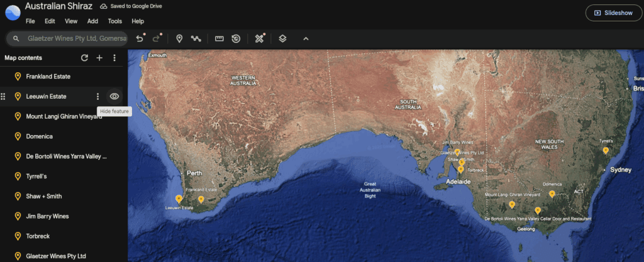Open the File menu
Image resolution: width=644 pixels, height=262 pixels.
tap(30, 21)
